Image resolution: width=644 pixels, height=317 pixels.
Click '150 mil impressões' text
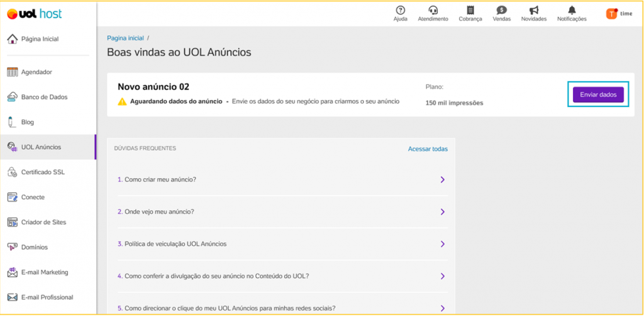[x=454, y=103]
